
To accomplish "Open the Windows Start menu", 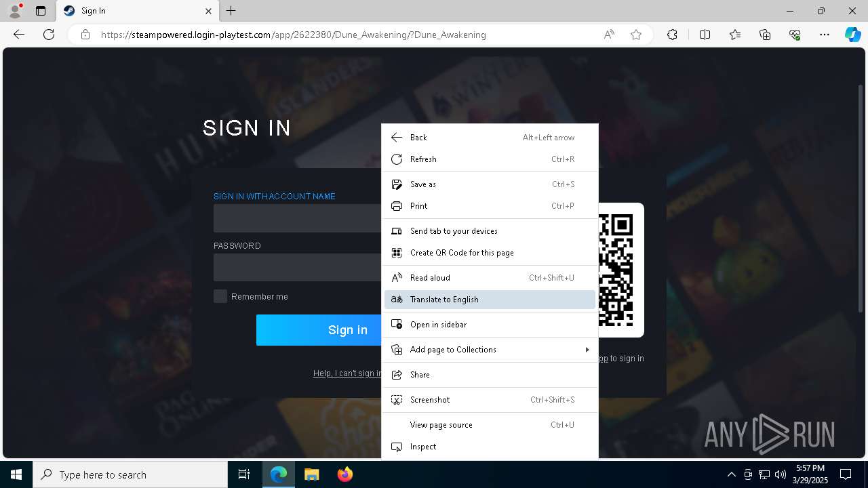I will [x=16, y=474].
